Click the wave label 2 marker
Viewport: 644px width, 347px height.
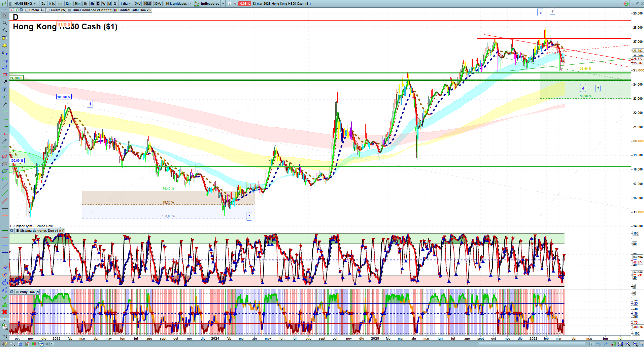[x=249, y=217]
